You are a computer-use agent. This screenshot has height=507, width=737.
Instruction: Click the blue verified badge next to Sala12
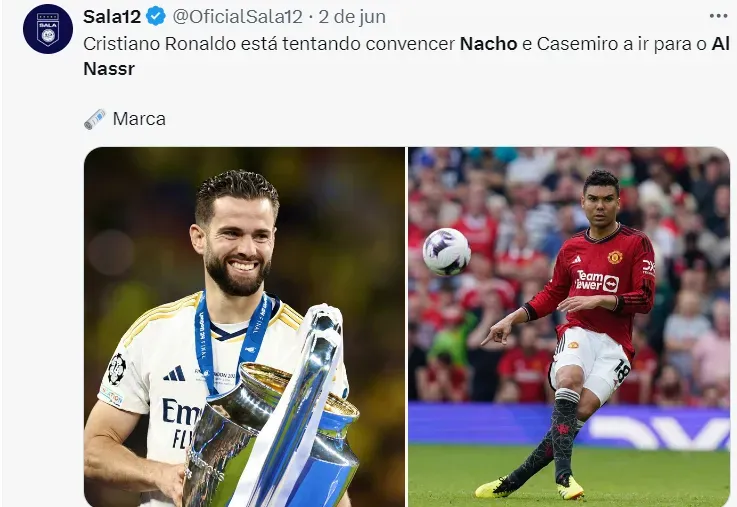tap(156, 17)
